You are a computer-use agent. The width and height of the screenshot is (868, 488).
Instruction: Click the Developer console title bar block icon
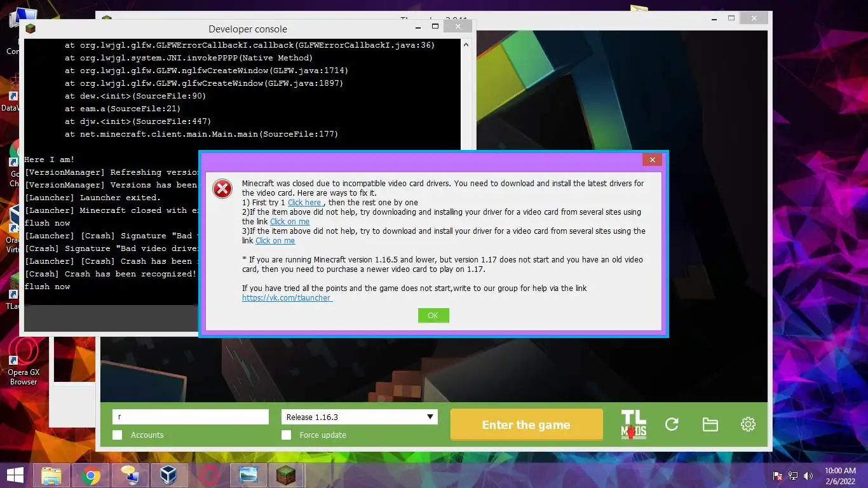click(31, 28)
